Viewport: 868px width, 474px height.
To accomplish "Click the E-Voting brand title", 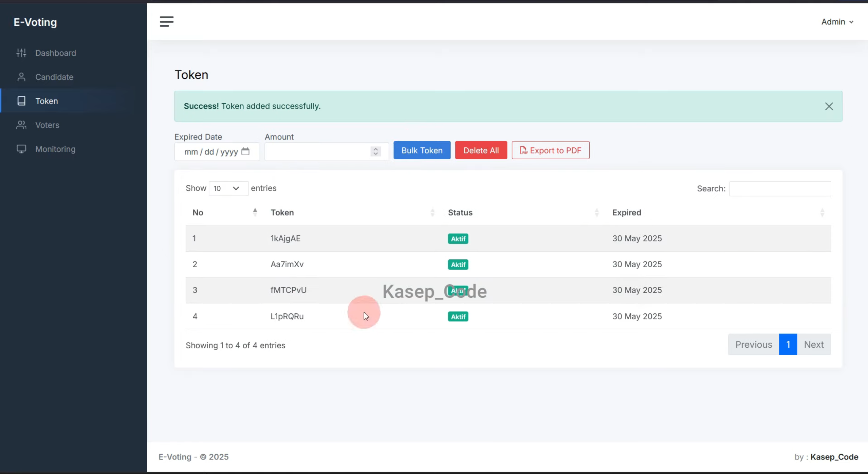I will click(35, 22).
